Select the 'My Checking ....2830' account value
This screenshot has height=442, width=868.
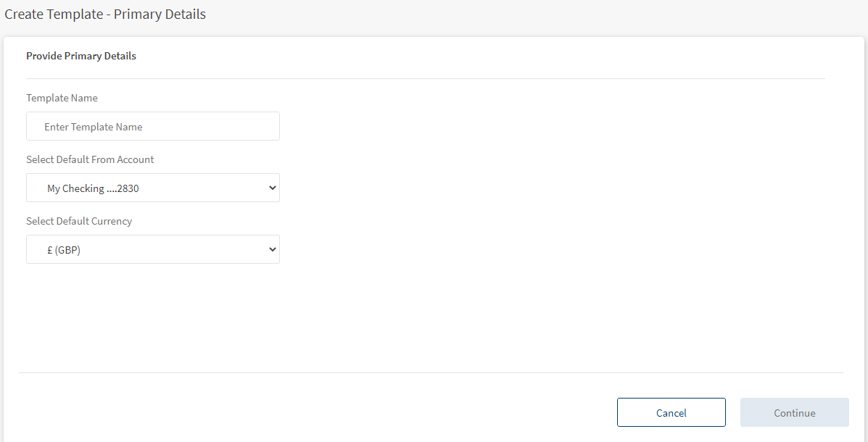click(x=93, y=188)
